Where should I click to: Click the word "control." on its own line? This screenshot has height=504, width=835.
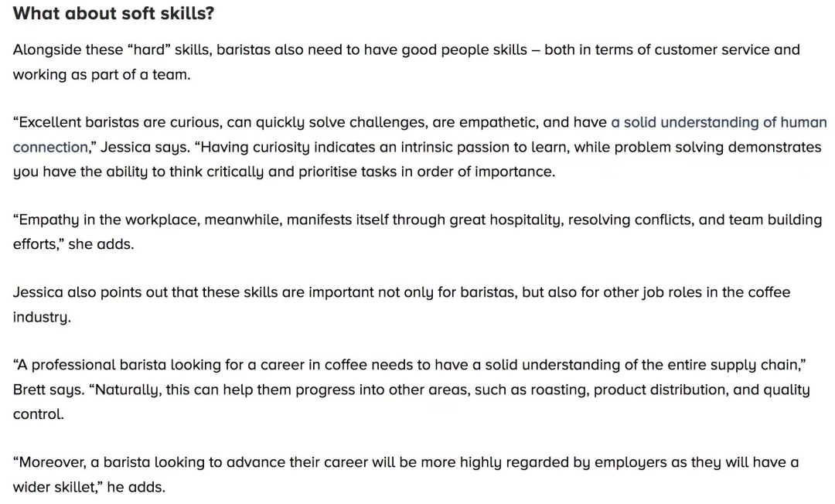39,414
